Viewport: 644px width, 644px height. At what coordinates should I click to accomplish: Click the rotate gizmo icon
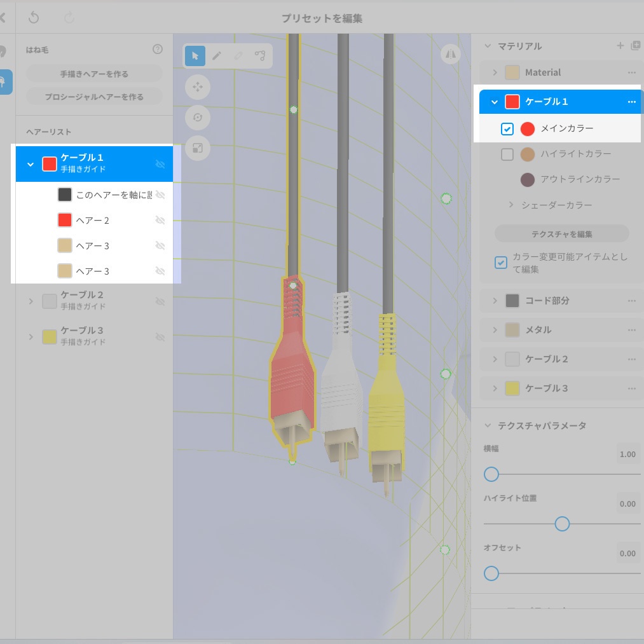click(197, 118)
